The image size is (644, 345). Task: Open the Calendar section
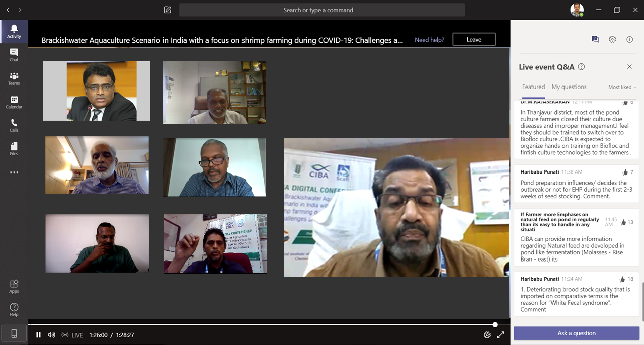coord(14,102)
